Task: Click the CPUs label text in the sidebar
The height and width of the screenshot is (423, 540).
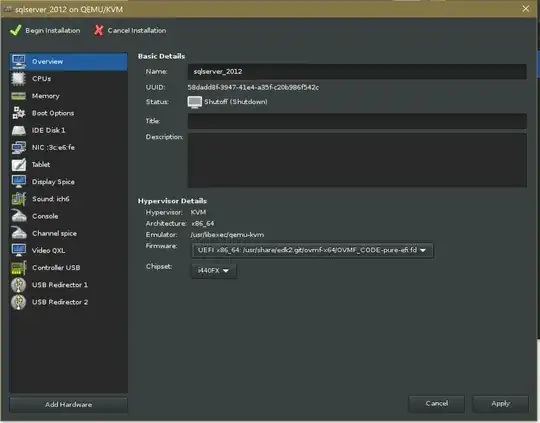Action: click(x=42, y=79)
